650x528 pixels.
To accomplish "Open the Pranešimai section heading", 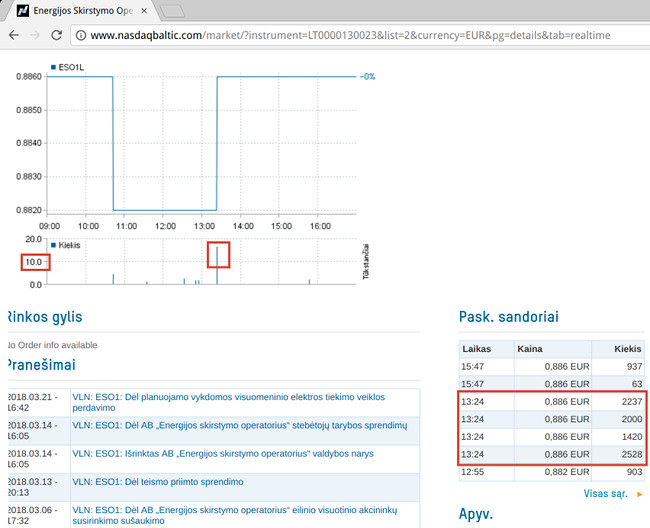I will pos(41,365).
